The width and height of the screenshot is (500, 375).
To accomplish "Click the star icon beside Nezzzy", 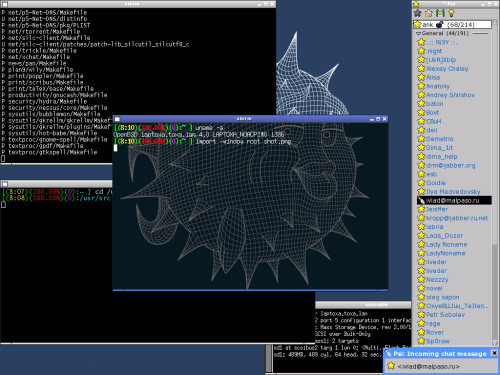I will click(421, 279).
